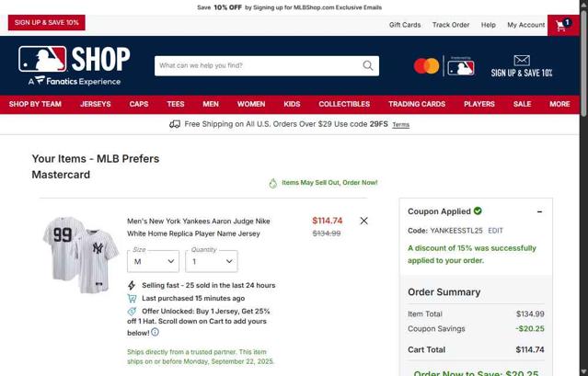Open hat offer info icon
588x376 pixels.
[155, 332]
